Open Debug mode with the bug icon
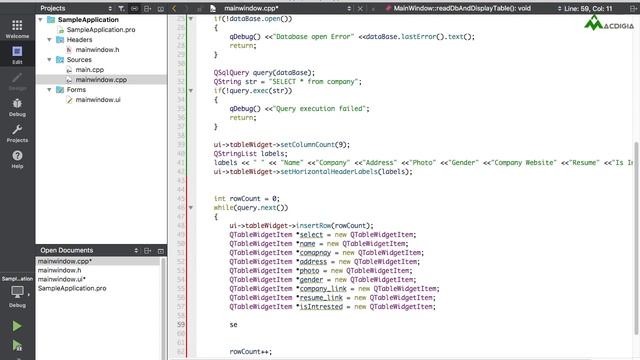 pos(17,107)
